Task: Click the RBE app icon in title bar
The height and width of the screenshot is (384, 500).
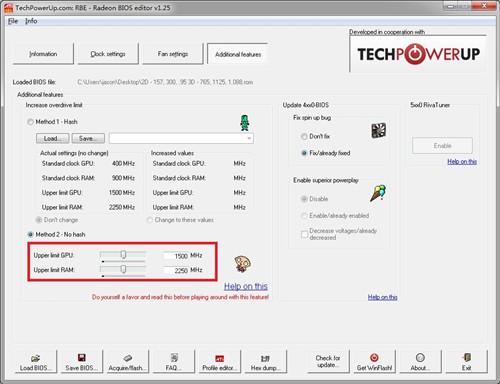Action: pos(8,8)
